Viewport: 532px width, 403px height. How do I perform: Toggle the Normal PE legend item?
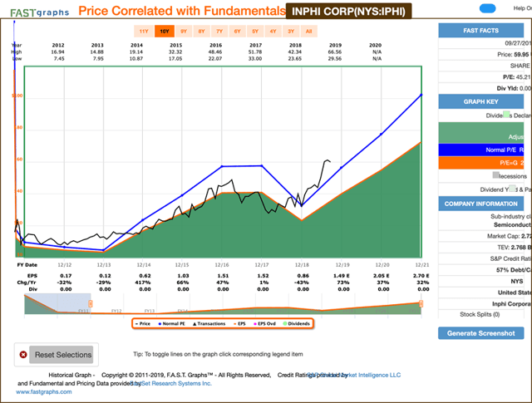click(x=172, y=323)
